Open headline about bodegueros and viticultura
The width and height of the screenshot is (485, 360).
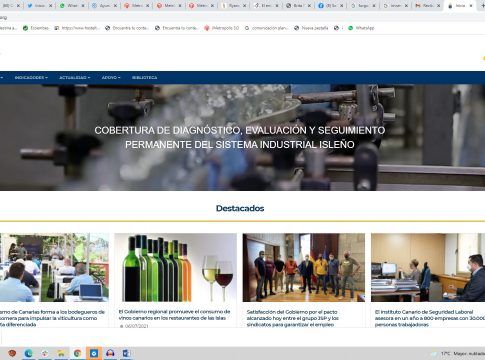pos(52,318)
